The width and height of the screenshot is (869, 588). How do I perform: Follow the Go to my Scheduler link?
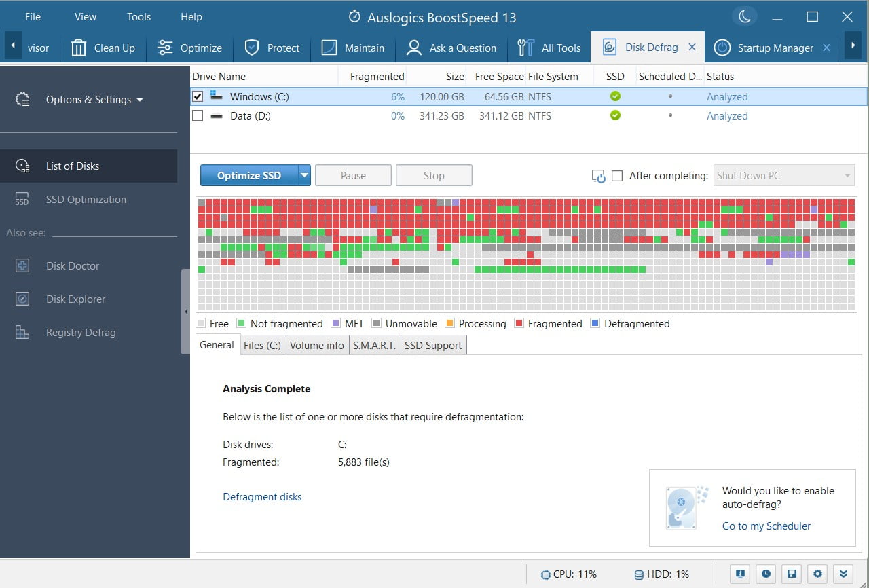766,526
